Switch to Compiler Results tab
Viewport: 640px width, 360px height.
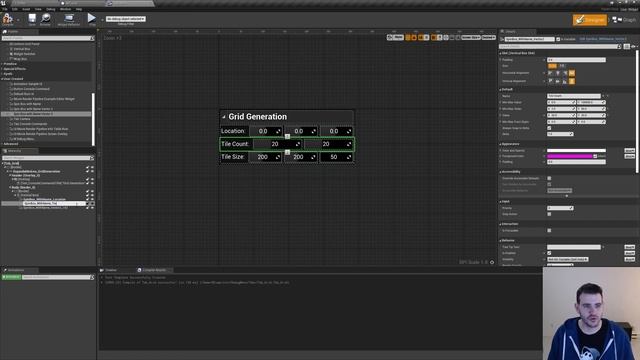point(154,270)
